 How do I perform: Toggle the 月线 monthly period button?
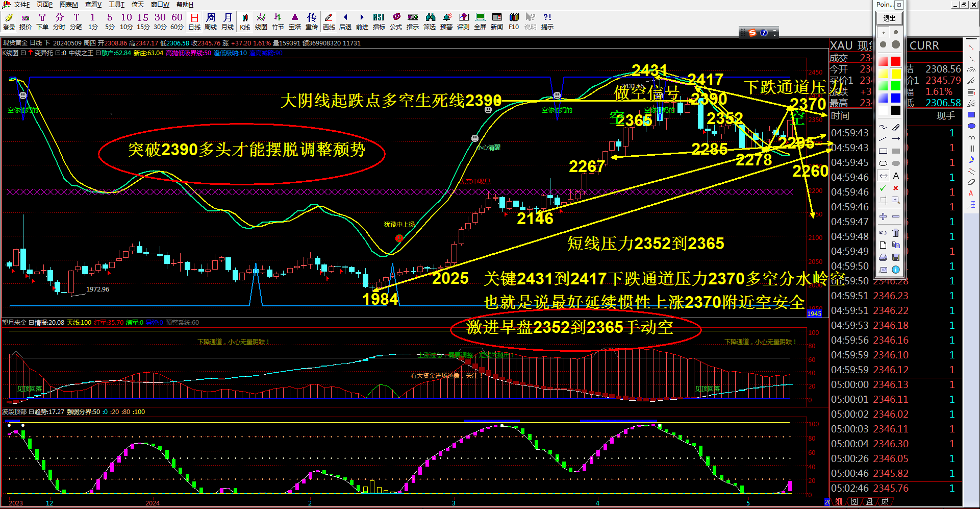tap(228, 21)
